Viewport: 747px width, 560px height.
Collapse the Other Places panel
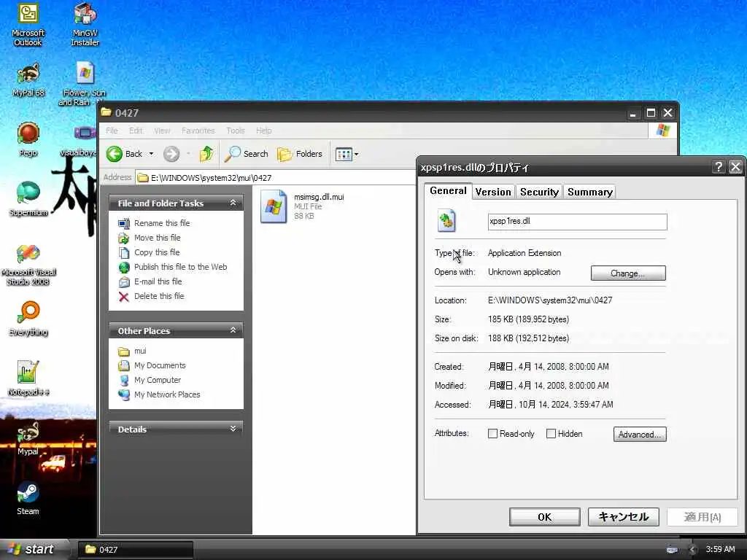[x=233, y=330]
